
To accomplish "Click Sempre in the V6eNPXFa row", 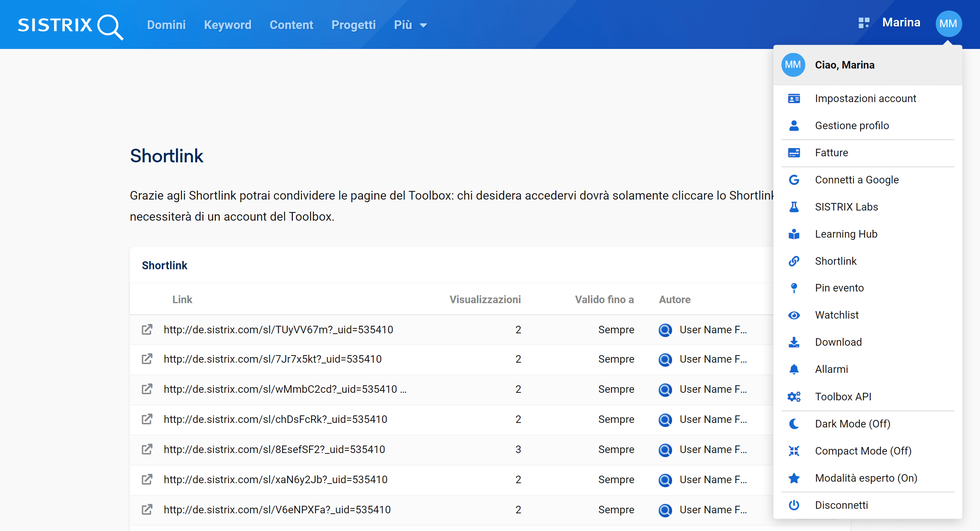I will [616, 510].
